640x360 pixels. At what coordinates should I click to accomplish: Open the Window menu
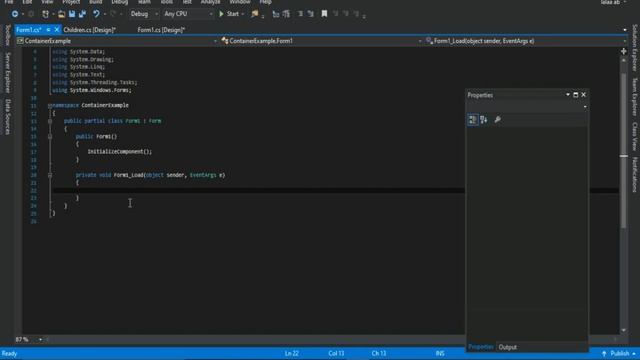click(240, 2)
